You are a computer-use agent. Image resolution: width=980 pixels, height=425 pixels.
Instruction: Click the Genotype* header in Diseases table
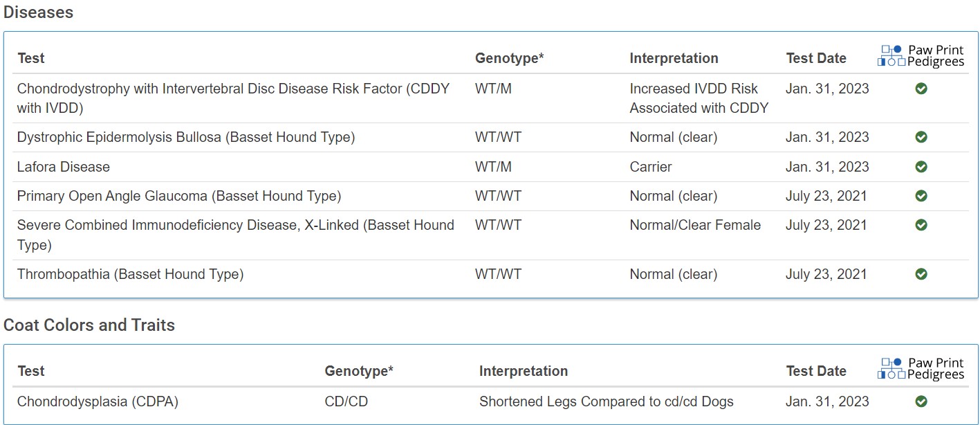(x=510, y=58)
